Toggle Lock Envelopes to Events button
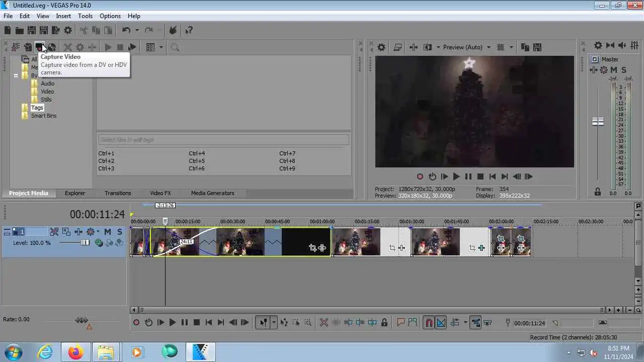This screenshot has height=362, width=644. (x=475, y=323)
